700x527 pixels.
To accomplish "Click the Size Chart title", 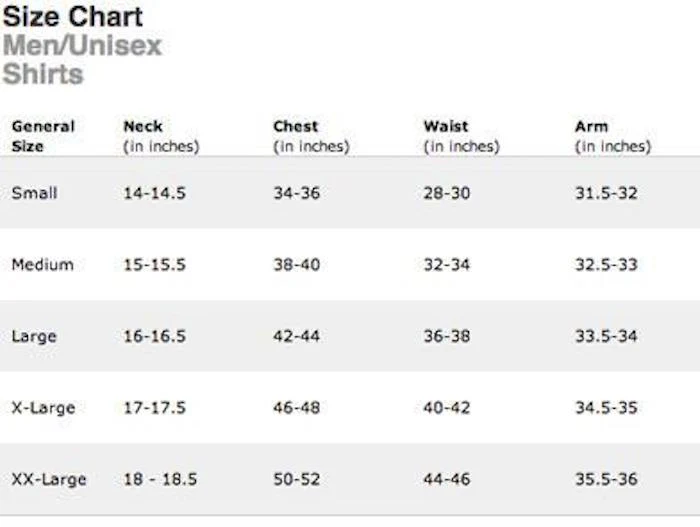I will click(x=72, y=17).
